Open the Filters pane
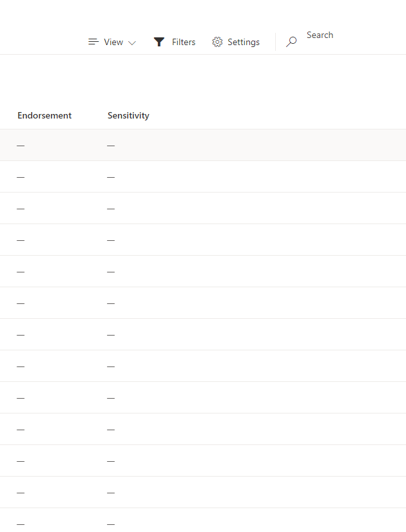406x532 pixels. click(x=175, y=42)
